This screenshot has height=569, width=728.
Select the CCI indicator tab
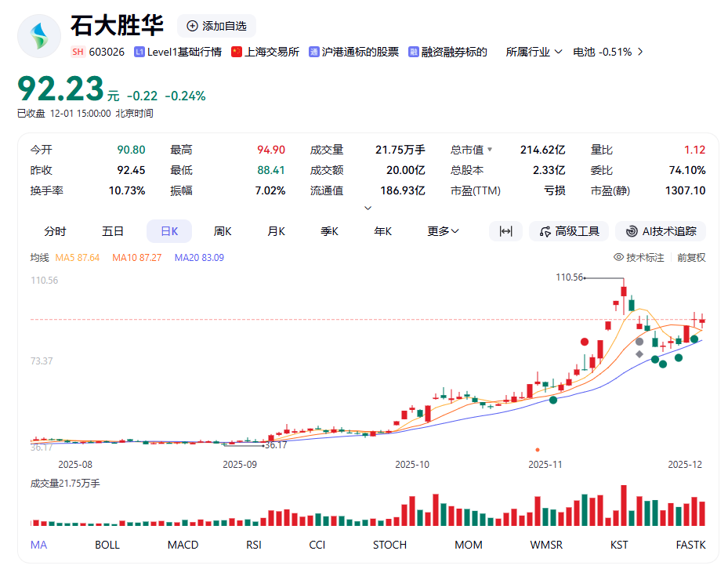coord(317,545)
